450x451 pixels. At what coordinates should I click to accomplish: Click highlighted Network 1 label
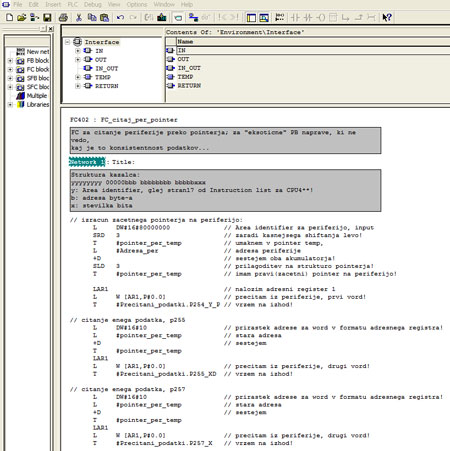[x=87, y=162]
